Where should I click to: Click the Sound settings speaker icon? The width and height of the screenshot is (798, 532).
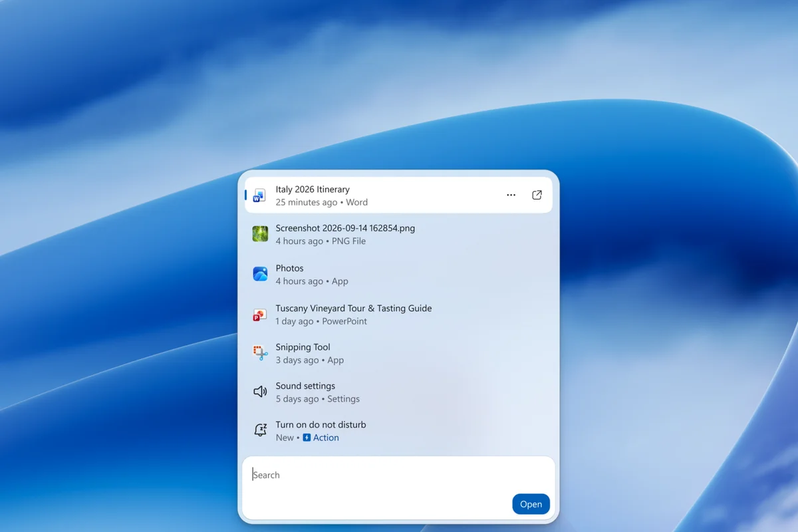tap(260, 392)
